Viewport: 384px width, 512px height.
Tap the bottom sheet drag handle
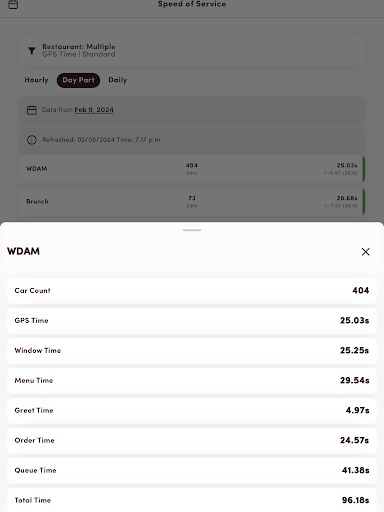point(192,230)
